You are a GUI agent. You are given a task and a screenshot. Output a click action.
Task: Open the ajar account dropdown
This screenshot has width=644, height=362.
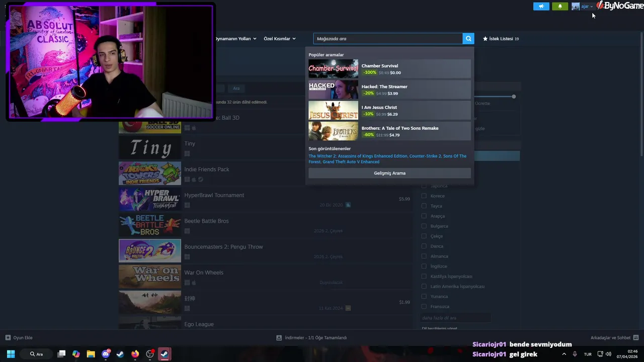[x=587, y=7]
